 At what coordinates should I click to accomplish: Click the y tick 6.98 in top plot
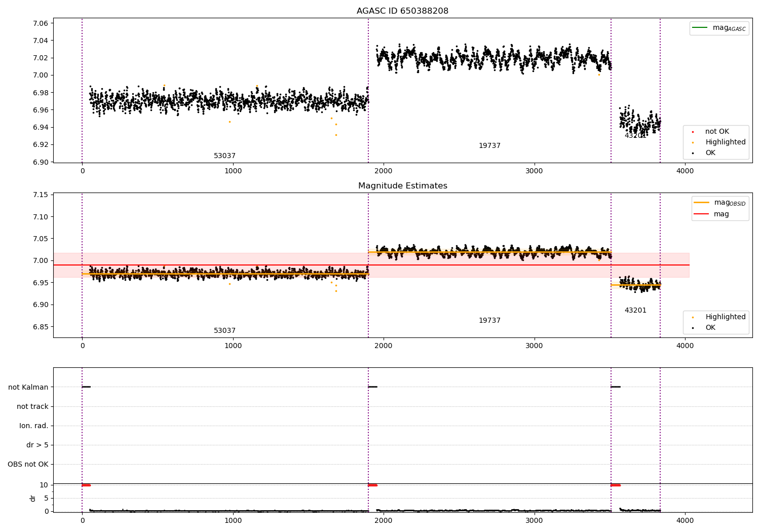coord(41,93)
